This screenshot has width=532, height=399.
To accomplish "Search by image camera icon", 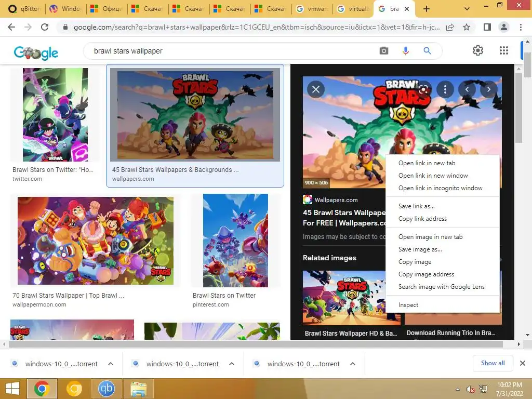I will click(384, 51).
